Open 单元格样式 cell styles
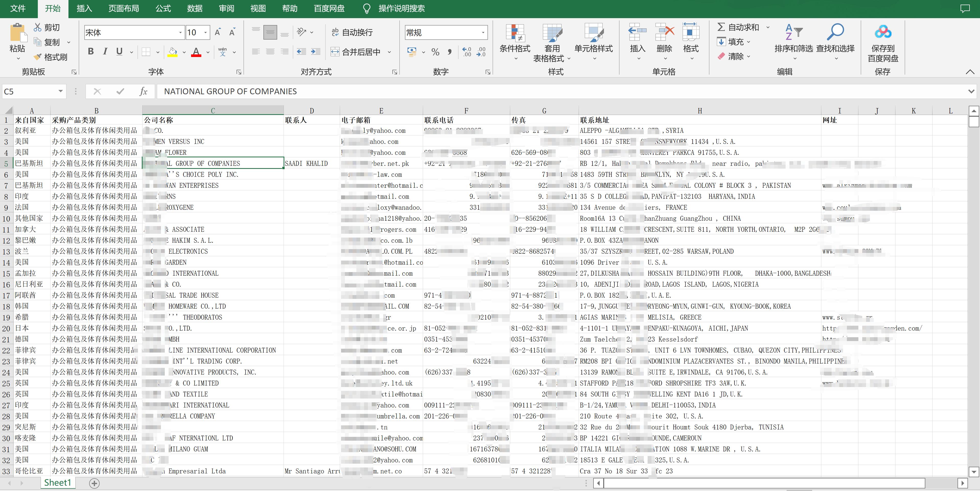This screenshot has height=491, width=980. point(593,42)
